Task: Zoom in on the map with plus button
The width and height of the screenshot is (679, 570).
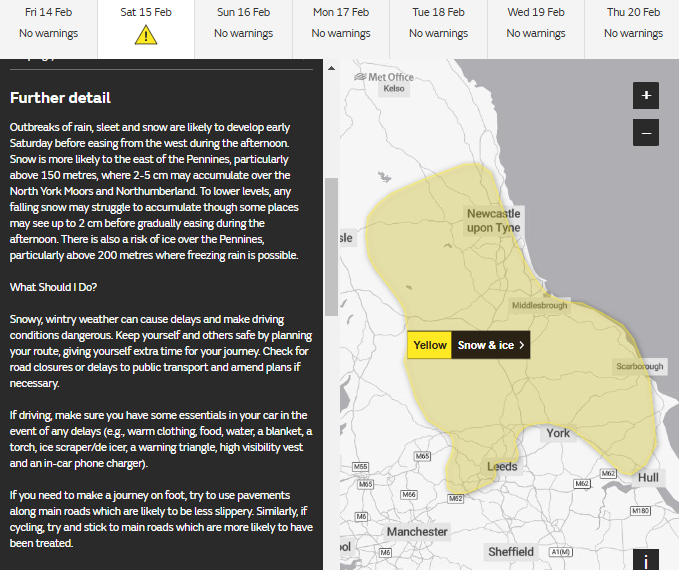Action: (x=646, y=95)
